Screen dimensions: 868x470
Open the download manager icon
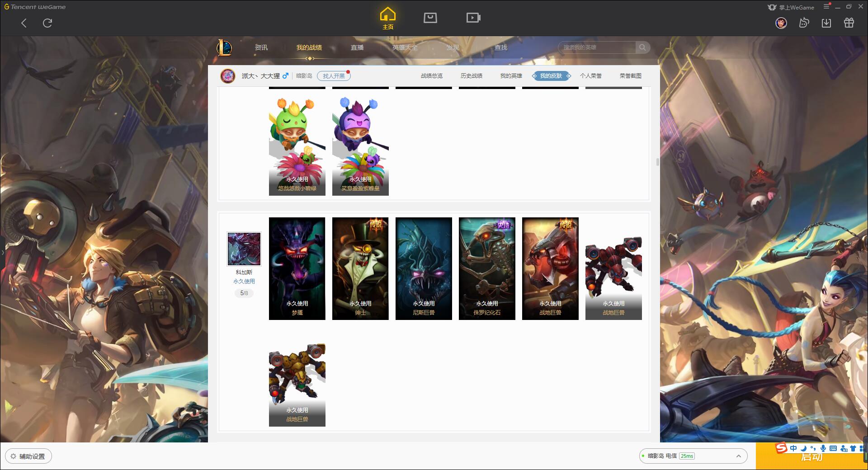pos(826,23)
